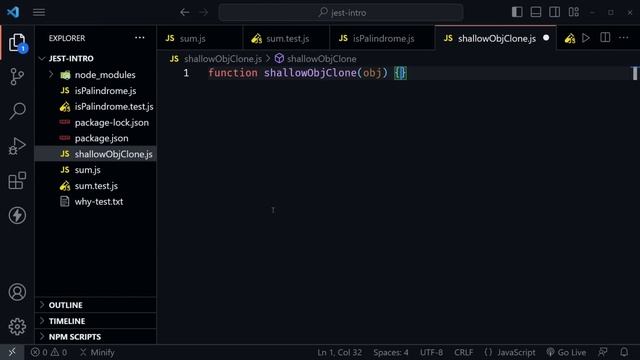Open the Explorer view in the activity bar
The width and height of the screenshot is (640, 360).
(17, 42)
